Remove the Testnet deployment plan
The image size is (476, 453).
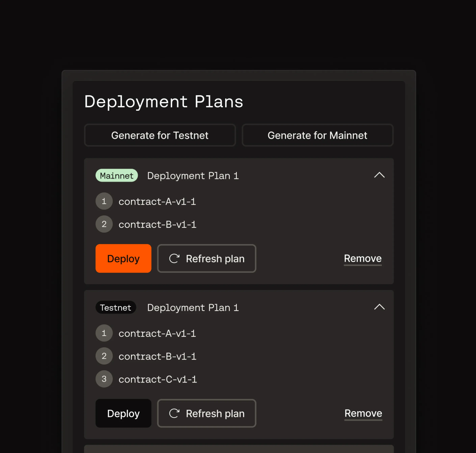[x=363, y=413]
